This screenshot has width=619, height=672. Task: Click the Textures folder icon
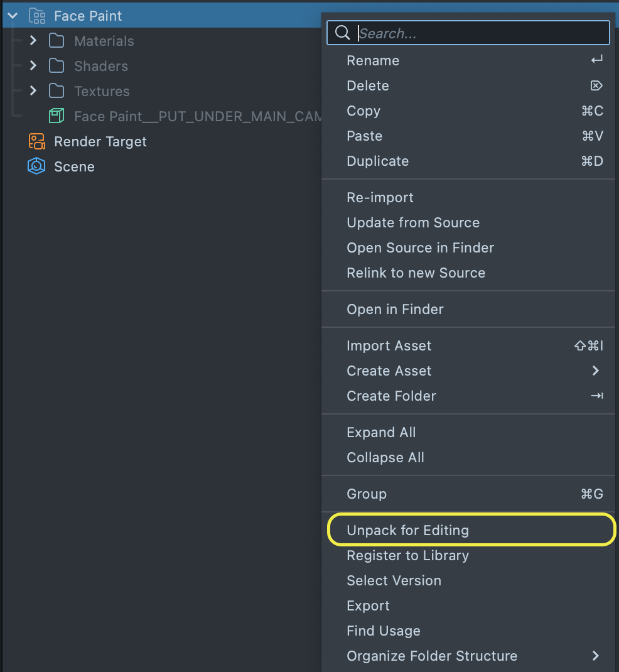tap(57, 91)
